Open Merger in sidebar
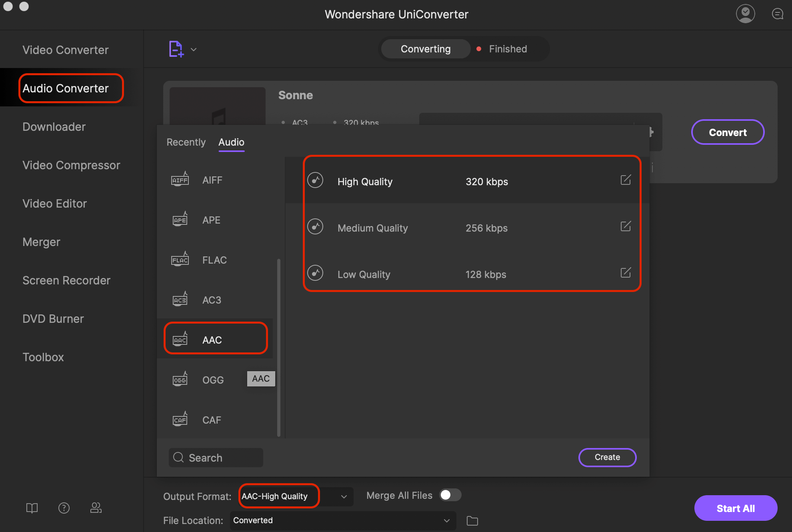This screenshot has width=792, height=532. (x=41, y=242)
